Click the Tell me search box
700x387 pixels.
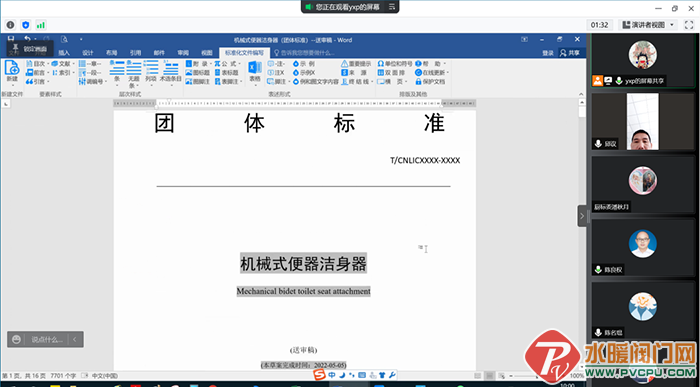(x=305, y=53)
